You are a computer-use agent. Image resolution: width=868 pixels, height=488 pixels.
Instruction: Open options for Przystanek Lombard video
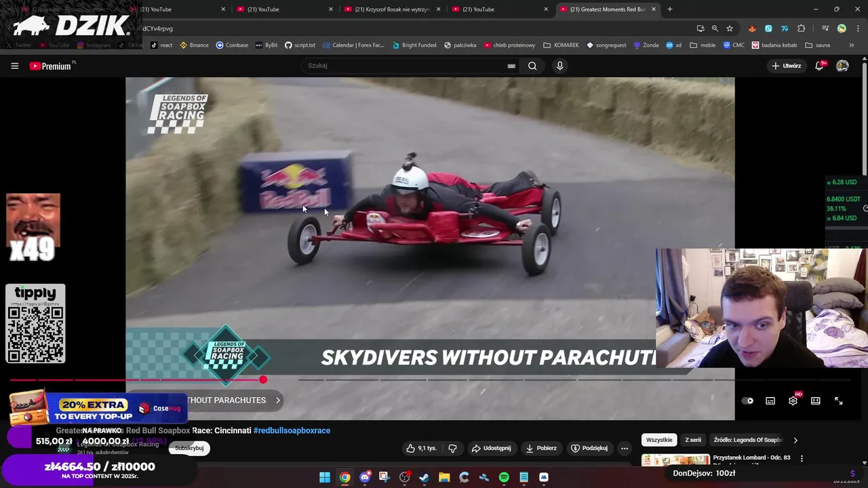click(x=802, y=459)
